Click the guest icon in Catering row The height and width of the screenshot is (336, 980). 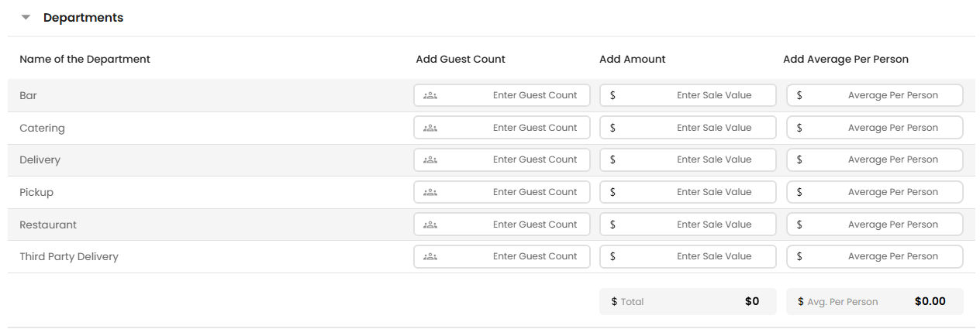tap(430, 128)
